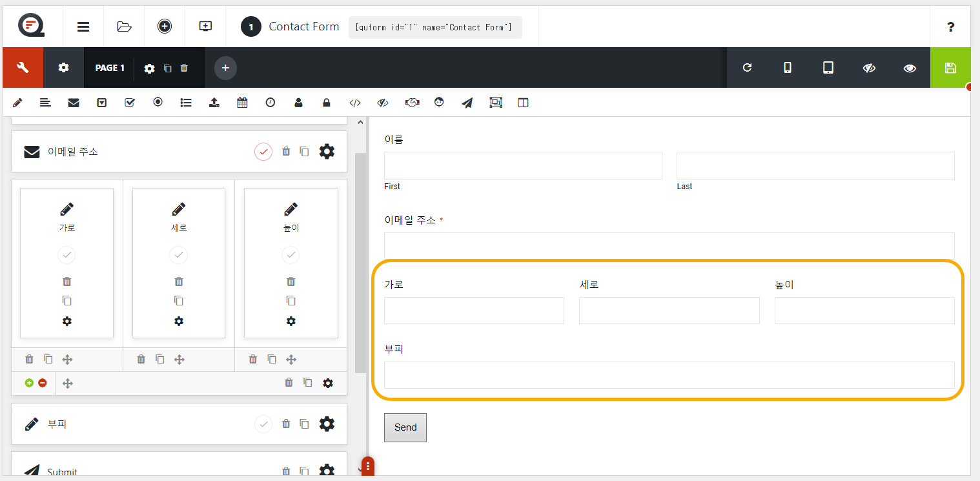Screen dimensions: 980x481
Task: Select the email element in the element toolbar
Action: pos(73,102)
